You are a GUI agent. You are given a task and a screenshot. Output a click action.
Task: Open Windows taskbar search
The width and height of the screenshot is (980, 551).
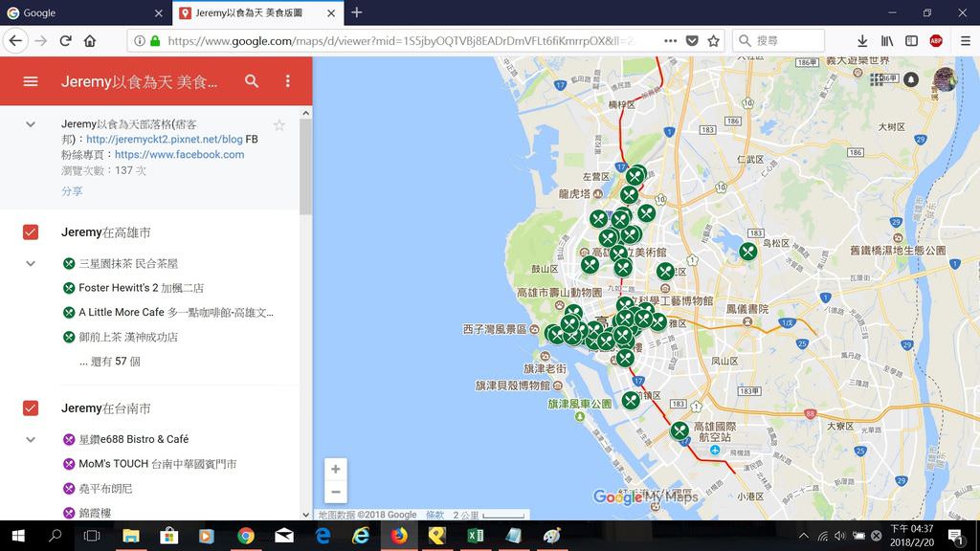[55, 536]
